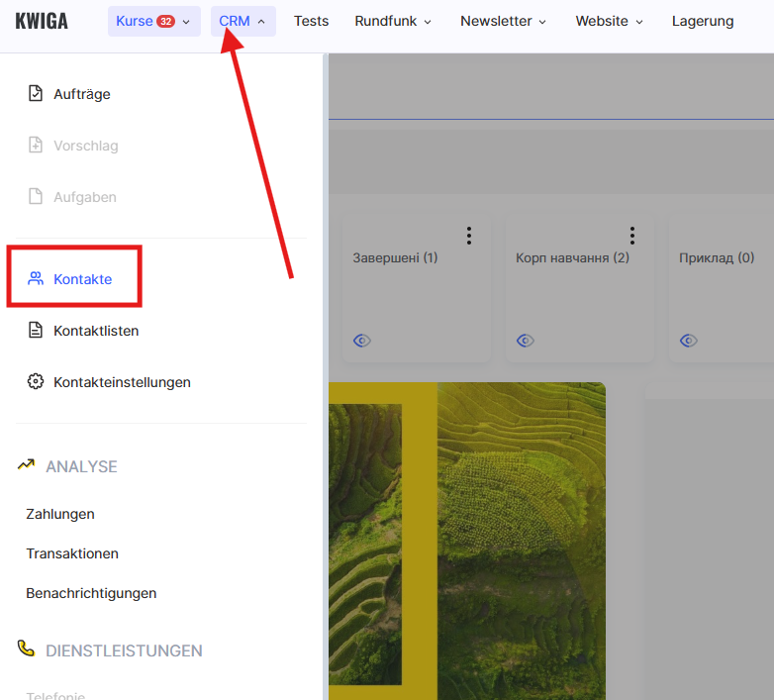Click the Aufgaben file icon
Image resolution: width=774 pixels, height=700 pixels.
point(36,197)
